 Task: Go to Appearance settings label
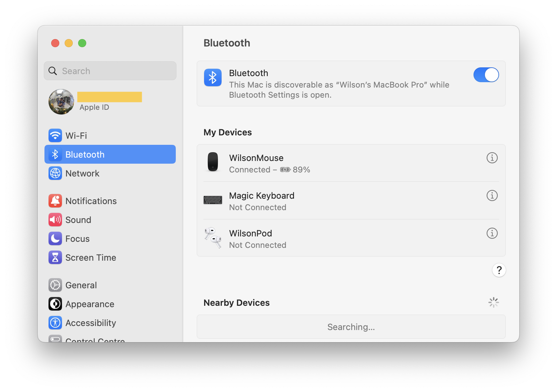pyautogui.click(x=90, y=304)
